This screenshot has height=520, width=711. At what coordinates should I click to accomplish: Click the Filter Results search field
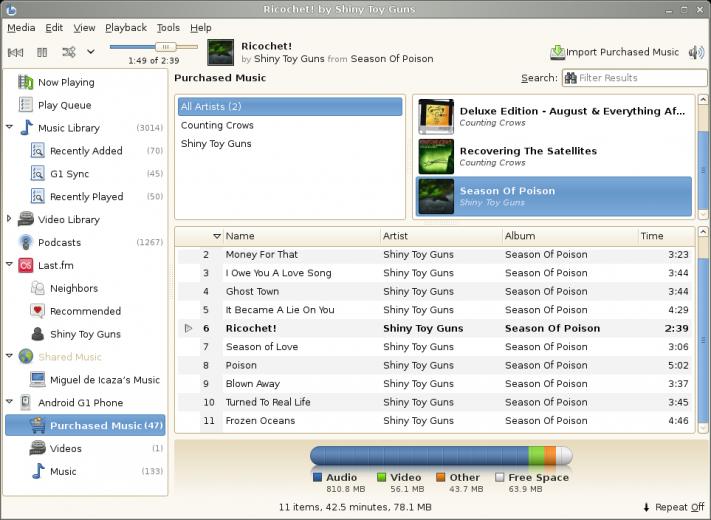[x=634, y=78]
